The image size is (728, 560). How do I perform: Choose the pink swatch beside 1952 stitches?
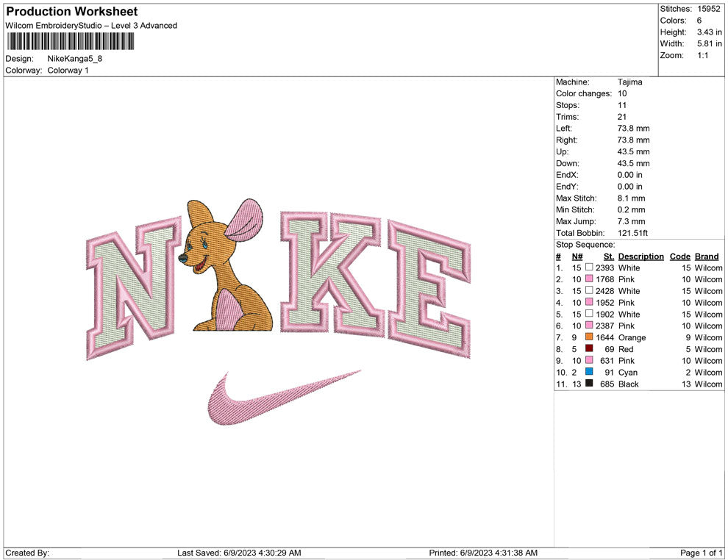[x=589, y=302]
